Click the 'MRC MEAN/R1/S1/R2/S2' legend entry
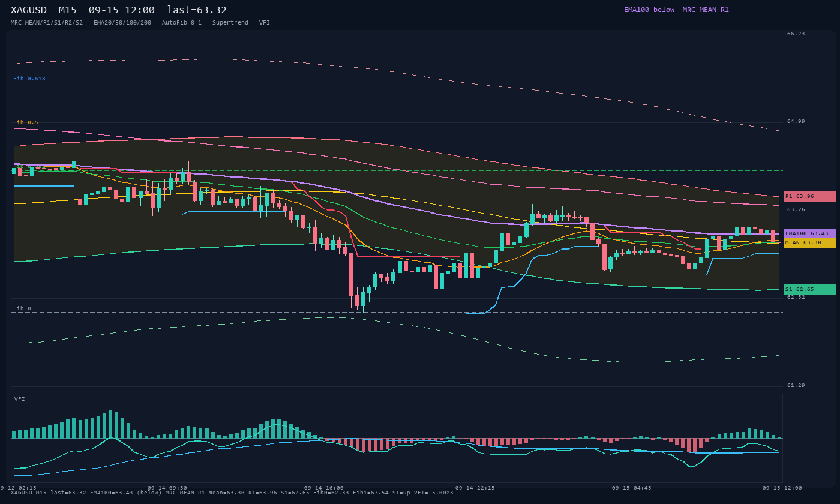Viewport: 840px width, 504px height. coord(47,23)
